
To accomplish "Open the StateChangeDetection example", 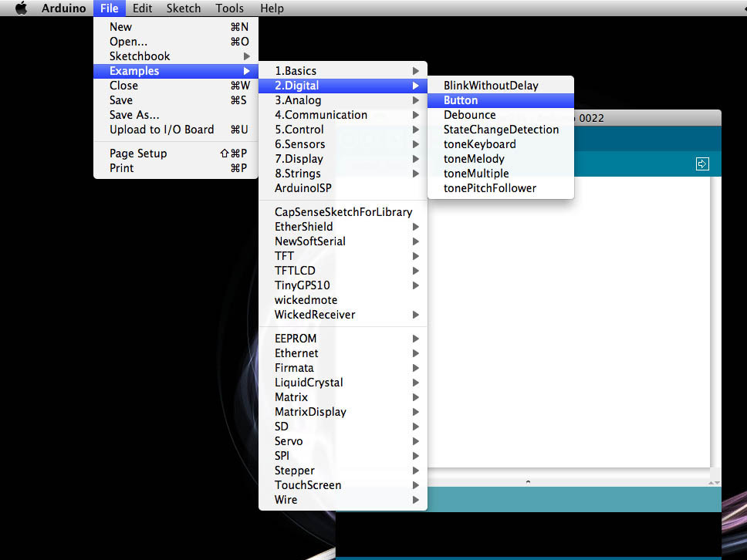I will click(x=501, y=130).
